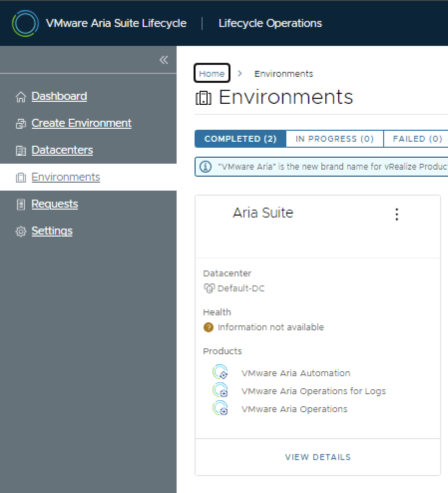Click the Create Environment icon
Image resolution: width=448 pixels, height=493 pixels.
click(20, 124)
